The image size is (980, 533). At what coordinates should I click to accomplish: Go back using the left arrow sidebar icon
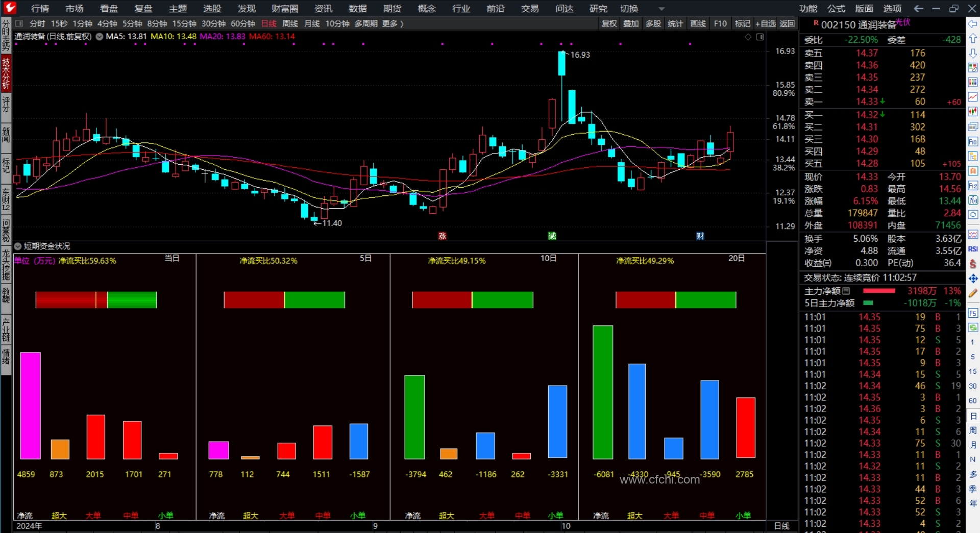click(973, 24)
